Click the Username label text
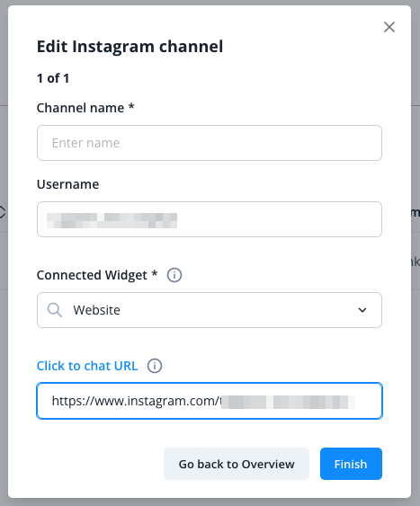Image resolution: width=420 pixels, height=506 pixels. [67, 184]
